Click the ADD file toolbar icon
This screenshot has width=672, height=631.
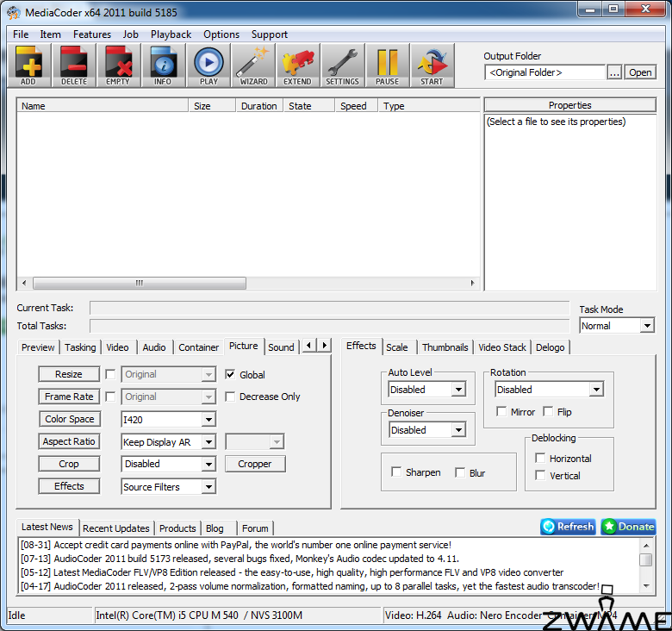click(x=29, y=66)
